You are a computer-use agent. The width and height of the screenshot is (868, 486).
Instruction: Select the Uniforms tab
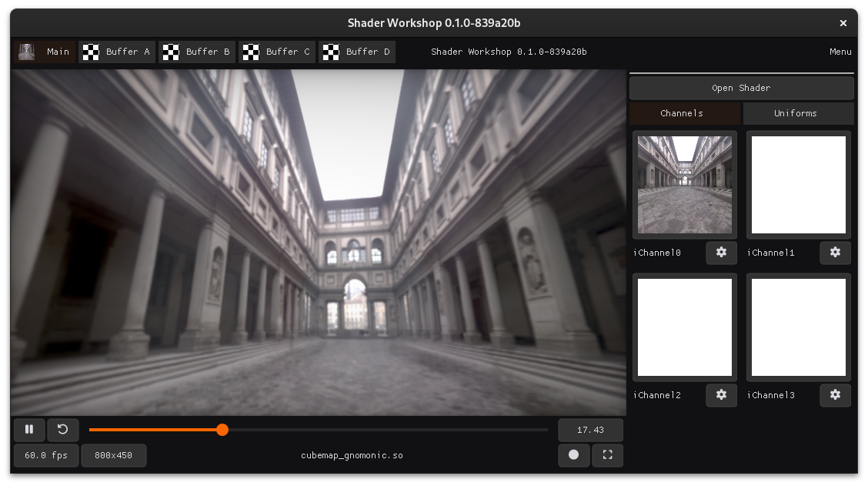798,113
